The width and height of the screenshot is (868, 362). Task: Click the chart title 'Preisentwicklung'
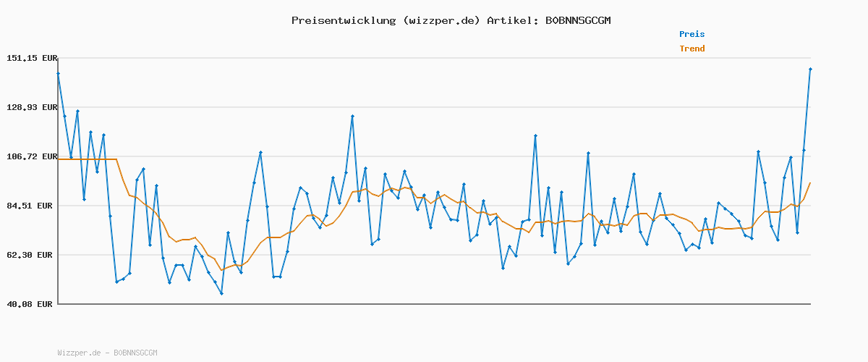pyautogui.click(x=343, y=20)
